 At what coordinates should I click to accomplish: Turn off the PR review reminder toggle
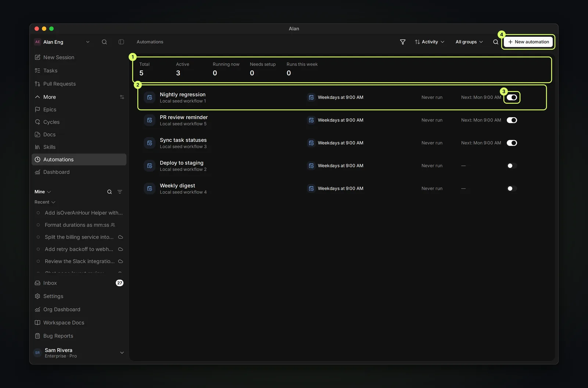click(512, 120)
